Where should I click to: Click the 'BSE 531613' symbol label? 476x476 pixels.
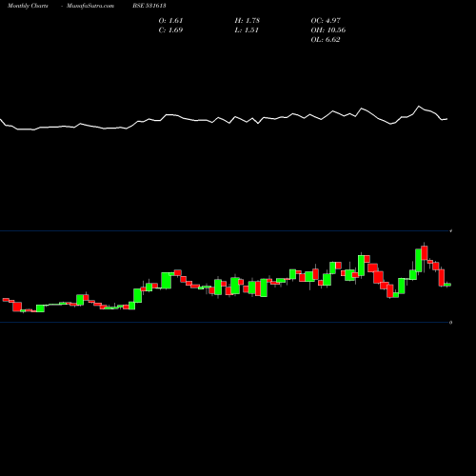point(149,6)
